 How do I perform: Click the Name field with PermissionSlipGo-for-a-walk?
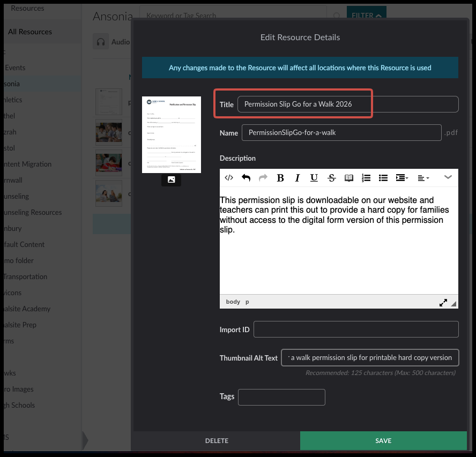[341, 133]
